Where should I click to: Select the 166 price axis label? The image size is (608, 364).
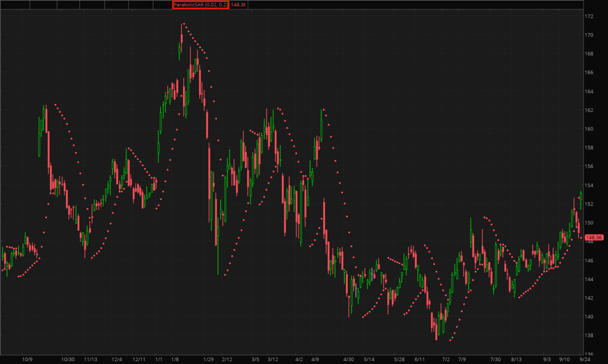[589, 72]
